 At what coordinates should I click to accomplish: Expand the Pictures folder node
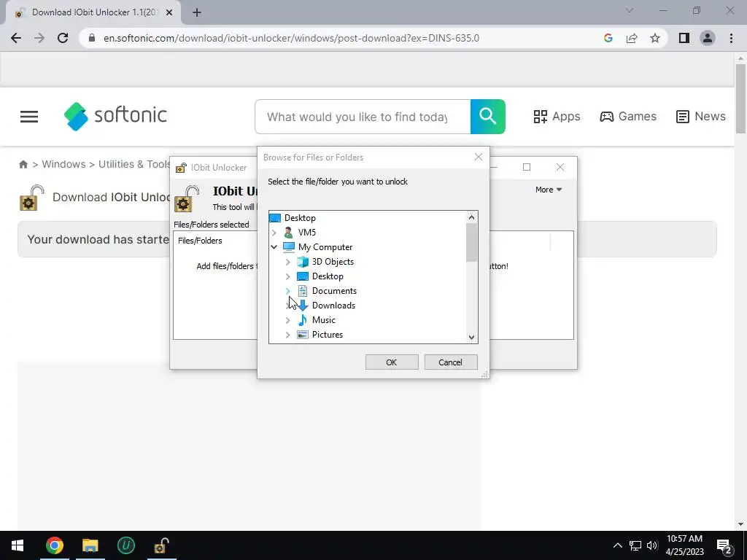tap(287, 335)
